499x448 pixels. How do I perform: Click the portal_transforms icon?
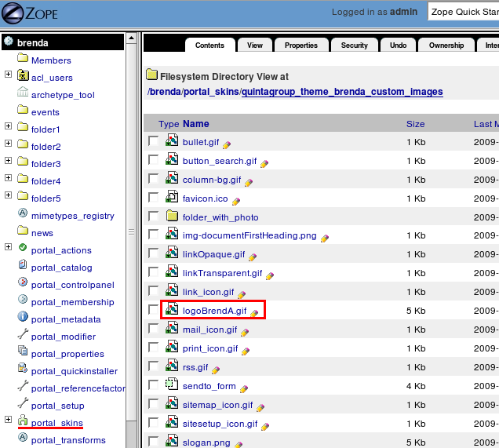[x=23, y=437]
